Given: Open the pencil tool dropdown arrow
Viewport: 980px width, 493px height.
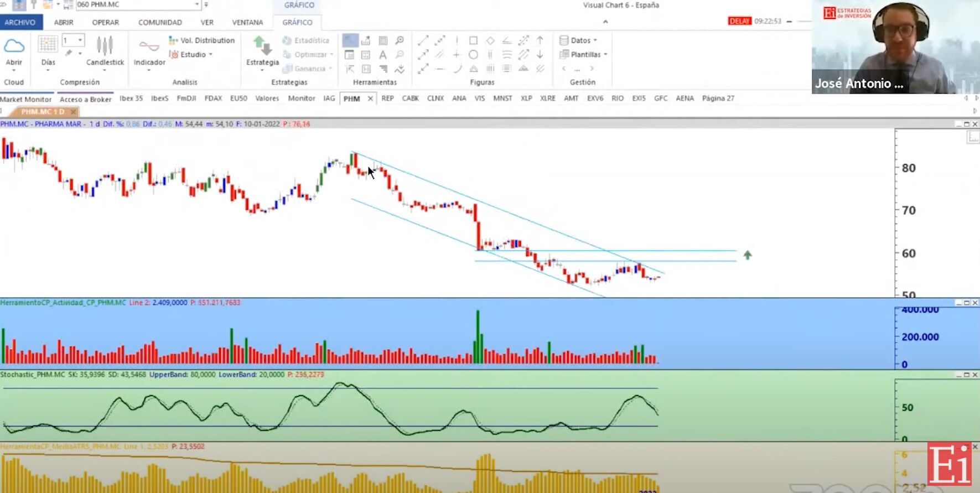Looking at the screenshot, I should 80,54.
